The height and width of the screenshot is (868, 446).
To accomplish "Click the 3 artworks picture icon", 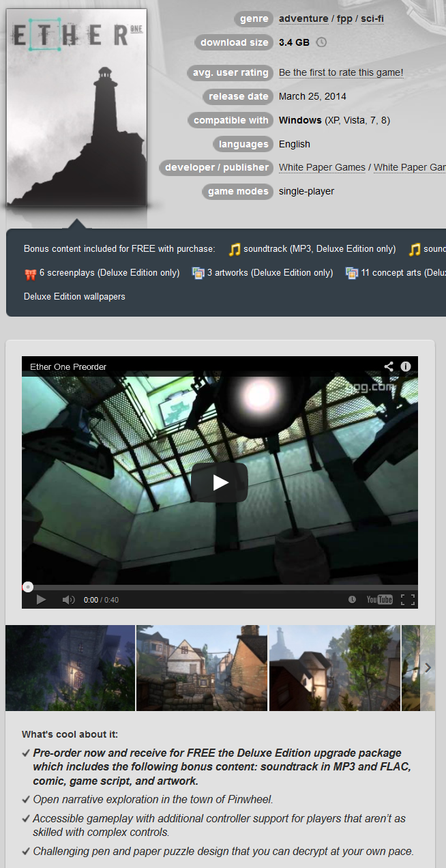I will point(198,273).
